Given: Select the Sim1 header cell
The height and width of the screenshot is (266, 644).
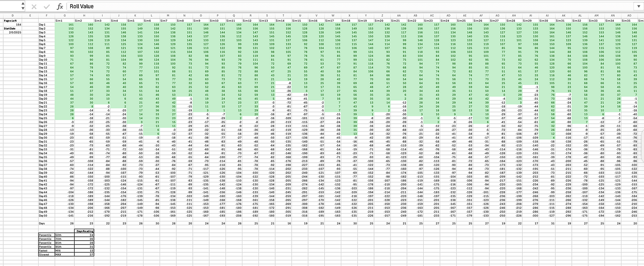Looking at the screenshot, I should tap(64, 21).
